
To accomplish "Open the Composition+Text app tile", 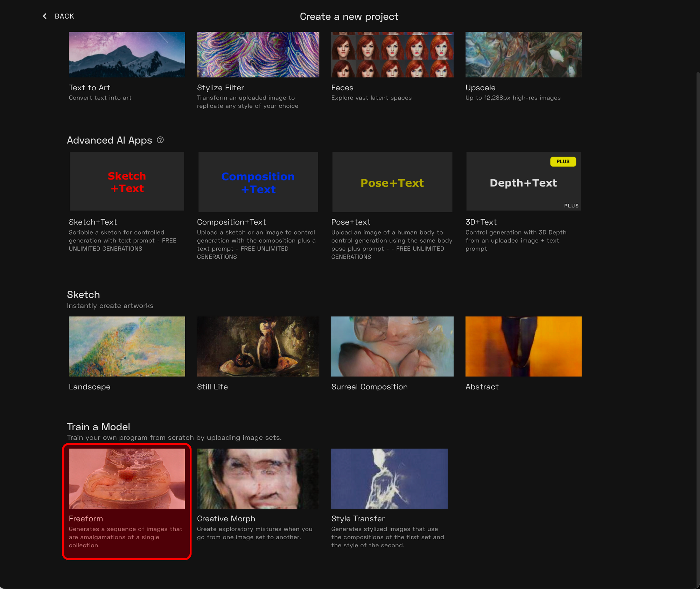I will point(258,182).
